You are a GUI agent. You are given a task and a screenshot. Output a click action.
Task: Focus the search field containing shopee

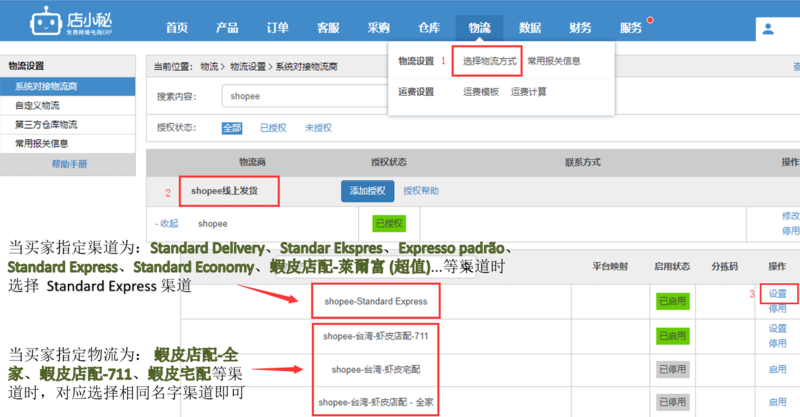click(x=305, y=96)
